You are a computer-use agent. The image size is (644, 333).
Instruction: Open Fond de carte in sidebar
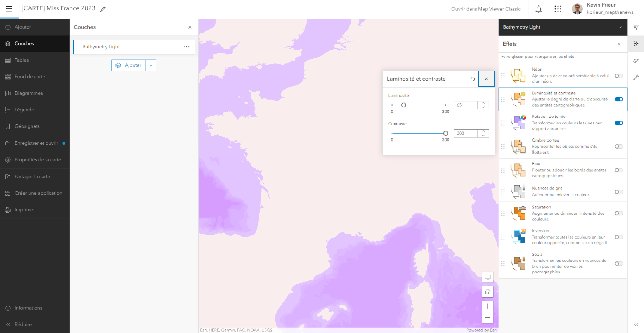click(x=30, y=76)
